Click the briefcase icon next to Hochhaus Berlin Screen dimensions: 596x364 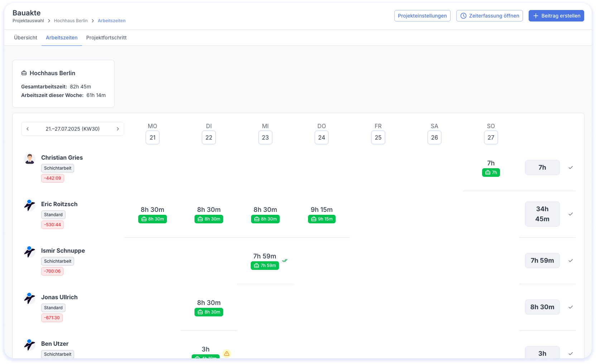[24, 73]
